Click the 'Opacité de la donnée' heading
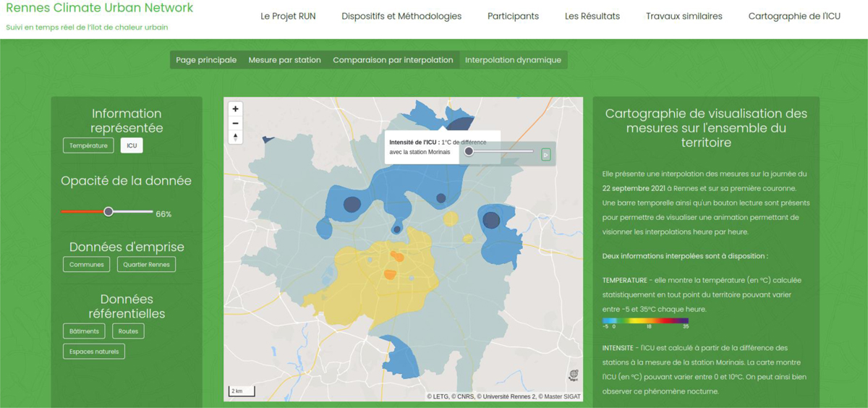The width and height of the screenshot is (868, 408). [127, 181]
